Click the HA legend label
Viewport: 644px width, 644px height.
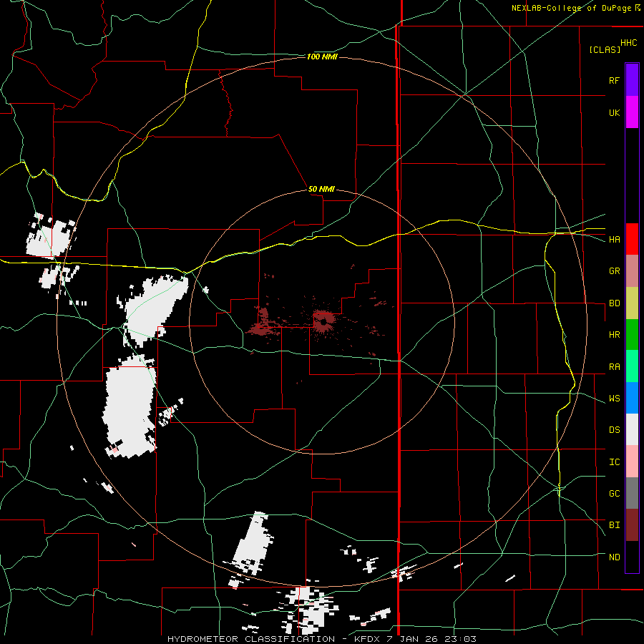(614, 240)
